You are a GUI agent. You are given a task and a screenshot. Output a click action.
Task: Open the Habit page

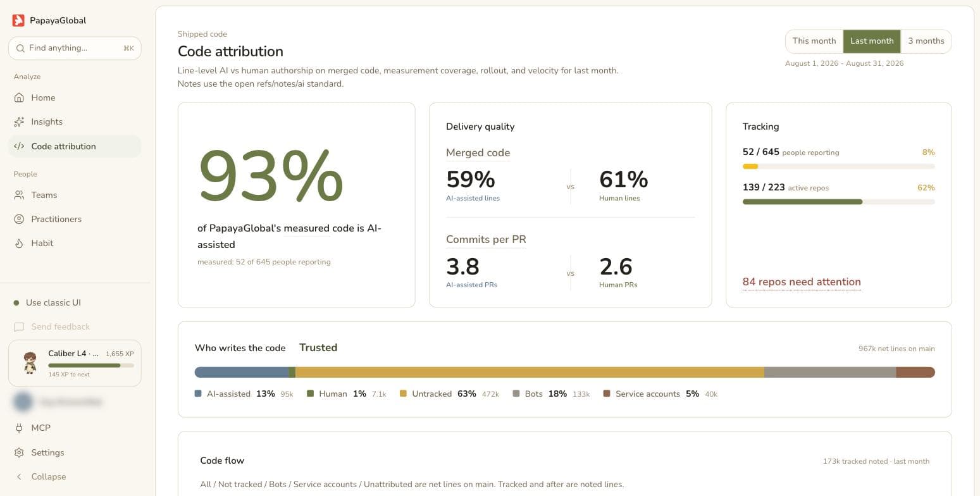click(x=75, y=243)
